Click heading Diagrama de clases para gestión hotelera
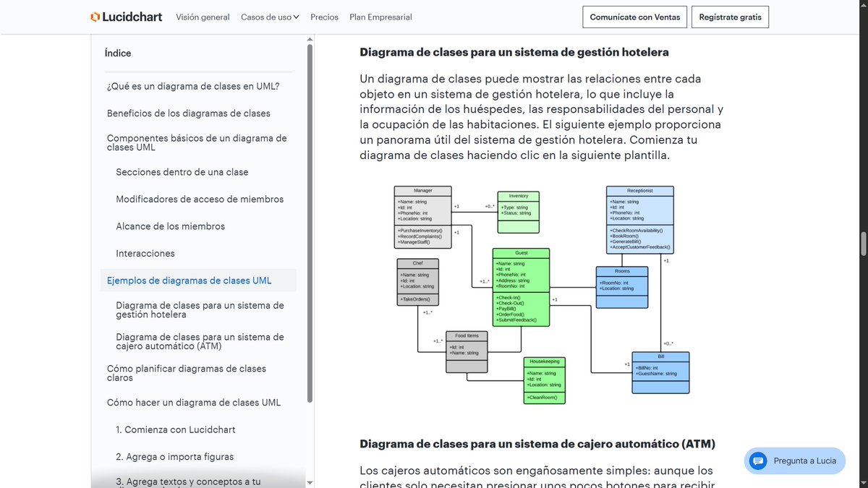The width and height of the screenshot is (868, 488). 514,52
